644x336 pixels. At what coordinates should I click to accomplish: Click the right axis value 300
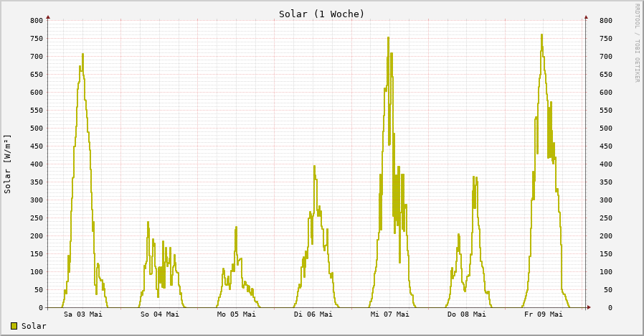click(x=606, y=200)
